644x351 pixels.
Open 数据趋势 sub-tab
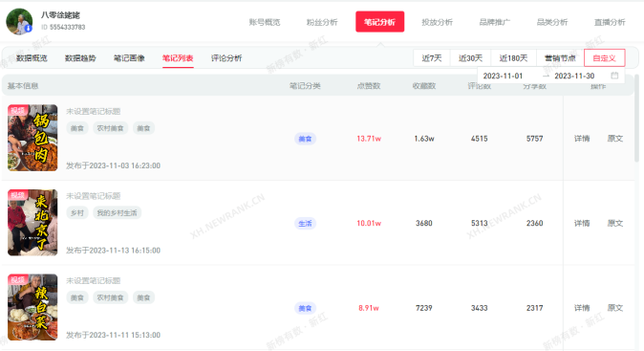tap(80, 58)
